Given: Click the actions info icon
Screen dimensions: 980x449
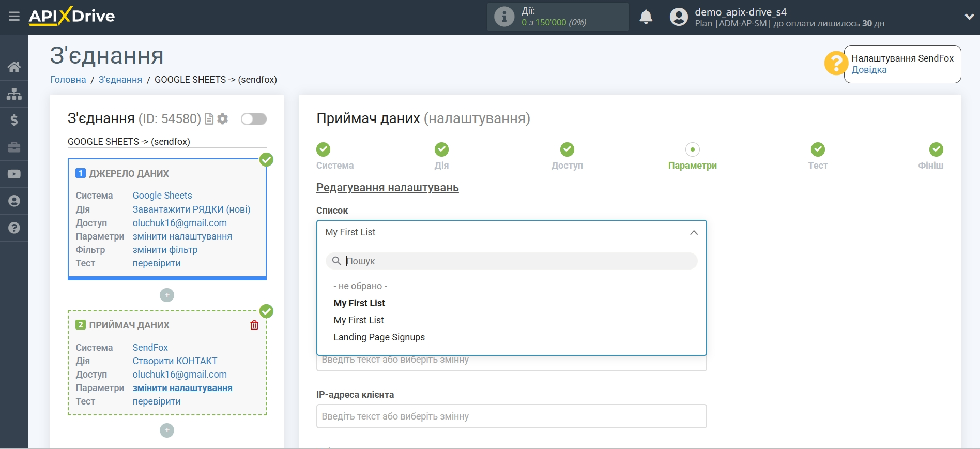Looking at the screenshot, I should point(504,17).
